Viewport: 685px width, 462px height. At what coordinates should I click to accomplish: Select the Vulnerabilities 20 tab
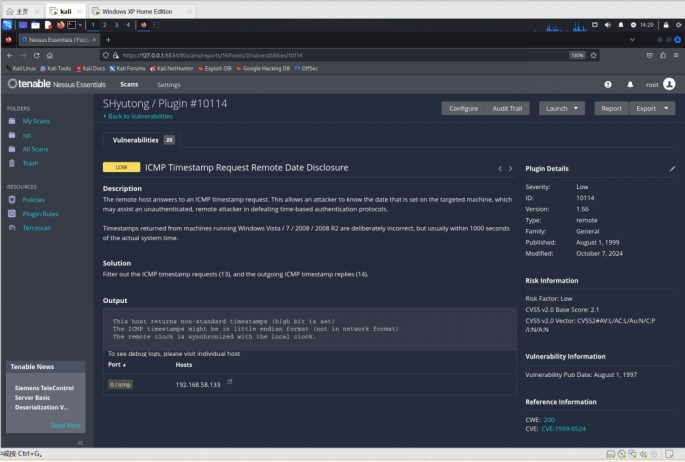tap(143, 140)
